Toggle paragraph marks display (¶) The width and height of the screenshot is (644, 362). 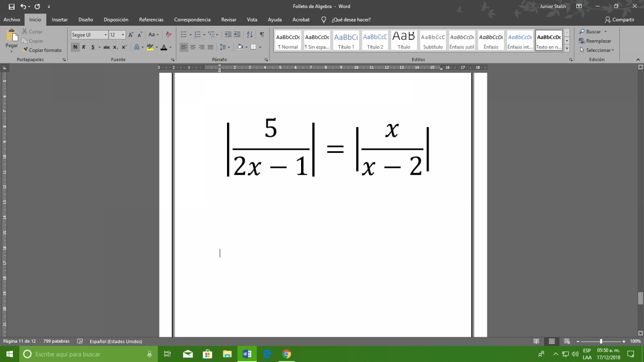pyautogui.click(x=261, y=35)
